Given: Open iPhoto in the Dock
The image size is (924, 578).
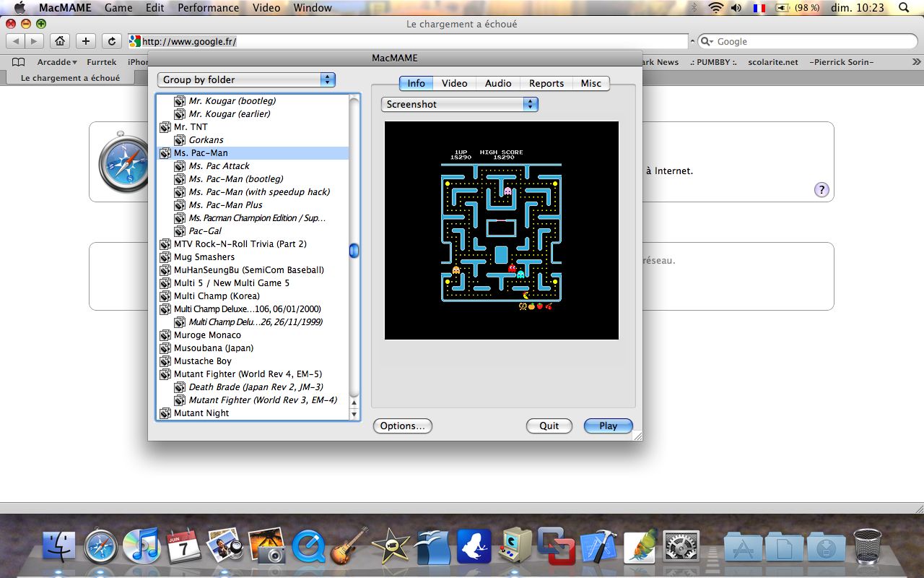Looking at the screenshot, I should pyautogui.click(x=224, y=546).
